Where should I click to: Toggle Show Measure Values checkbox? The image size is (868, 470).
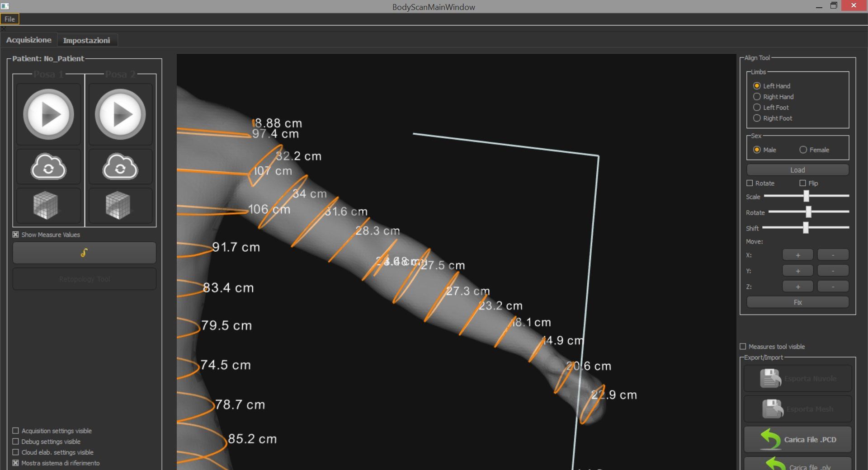[16, 235]
